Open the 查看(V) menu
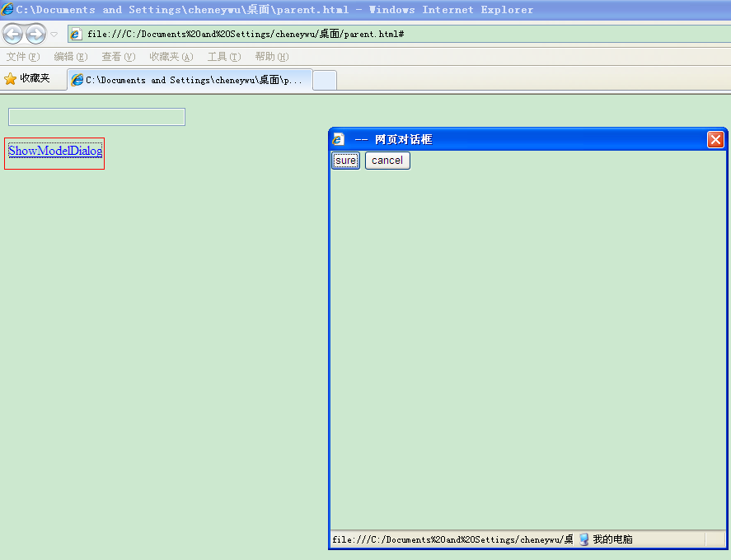 point(119,57)
